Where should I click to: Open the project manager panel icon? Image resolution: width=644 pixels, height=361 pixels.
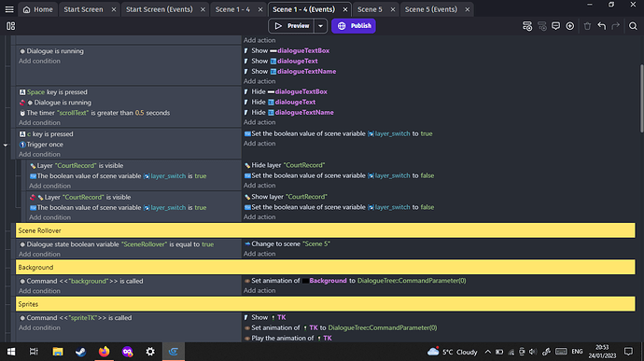pos(10,26)
